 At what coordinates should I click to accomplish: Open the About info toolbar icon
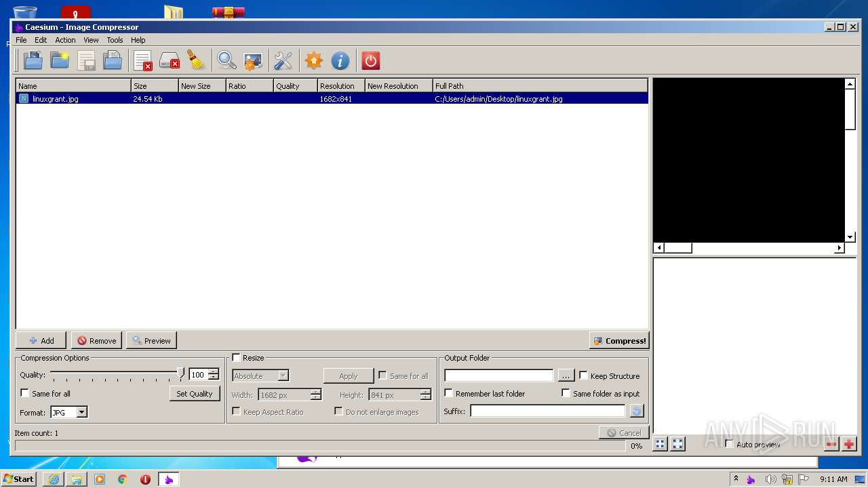[x=340, y=61]
